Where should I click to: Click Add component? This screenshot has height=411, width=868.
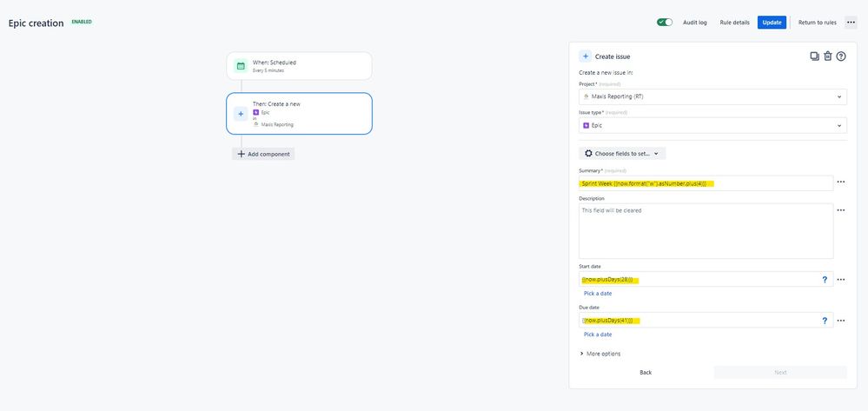pos(263,154)
